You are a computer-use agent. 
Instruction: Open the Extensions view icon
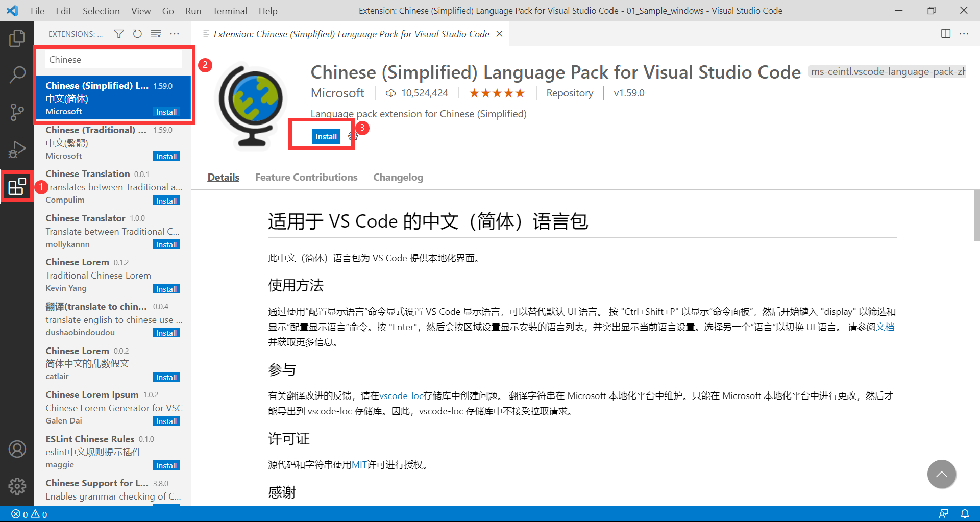tap(17, 186)
